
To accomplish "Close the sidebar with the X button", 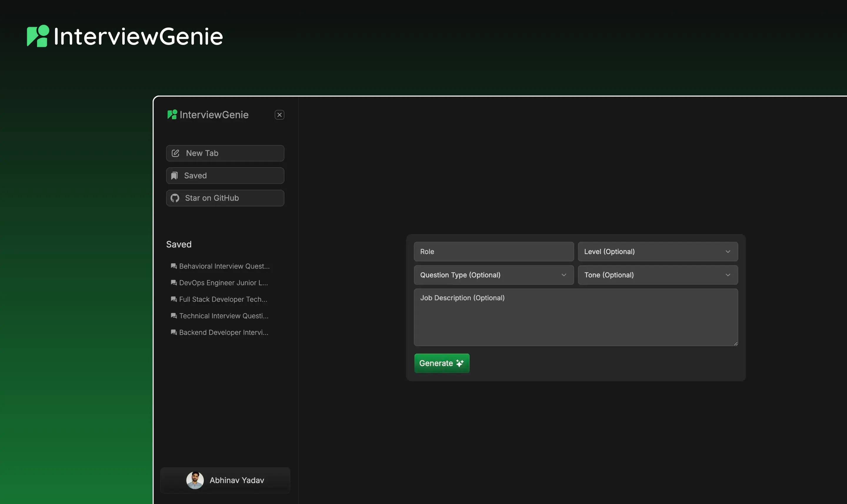I will coord(279,115).
